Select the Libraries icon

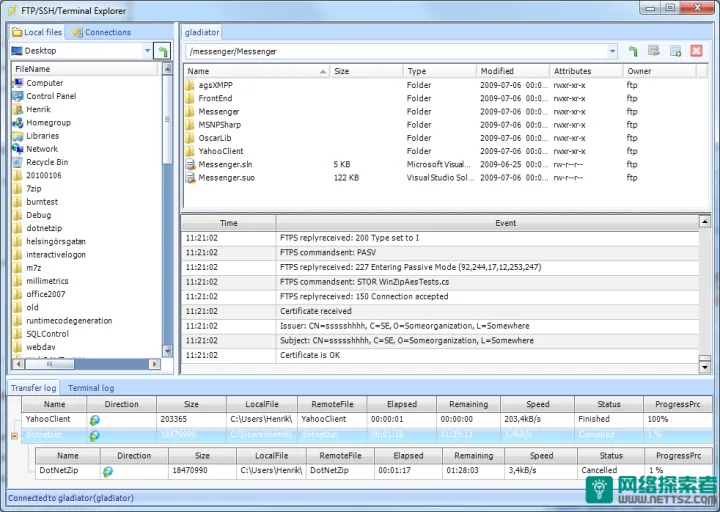[x=17, y=136]
